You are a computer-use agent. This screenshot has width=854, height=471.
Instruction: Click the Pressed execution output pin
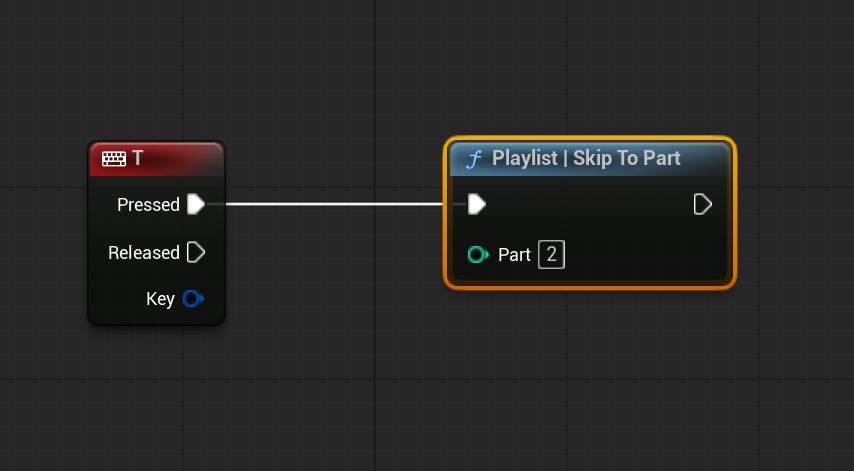click(x=196, y=205)
